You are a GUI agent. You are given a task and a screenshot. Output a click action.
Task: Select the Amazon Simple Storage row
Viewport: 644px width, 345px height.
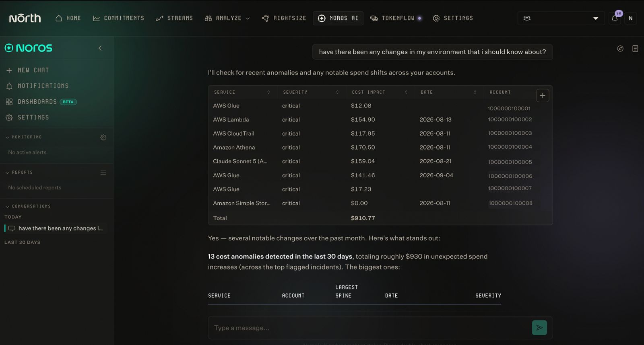click(x=380, y=203)
